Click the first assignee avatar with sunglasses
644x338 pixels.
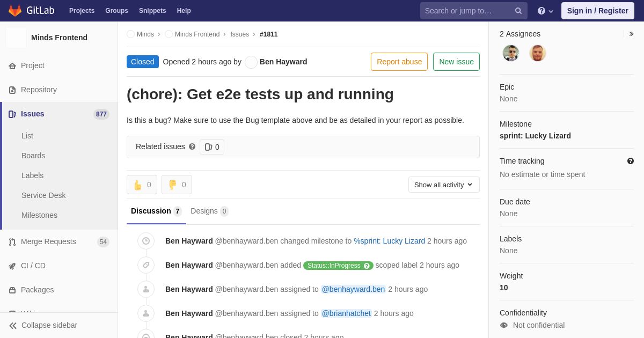(x=511, y=53)
